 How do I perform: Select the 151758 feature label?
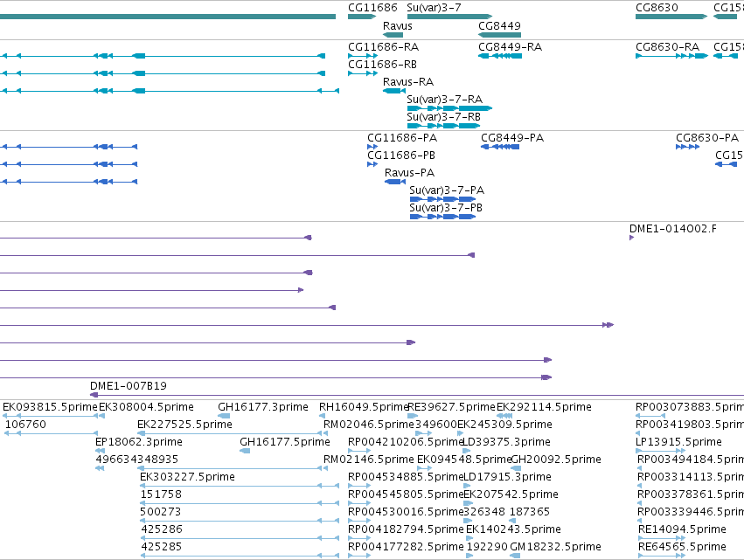pos(161,494)
